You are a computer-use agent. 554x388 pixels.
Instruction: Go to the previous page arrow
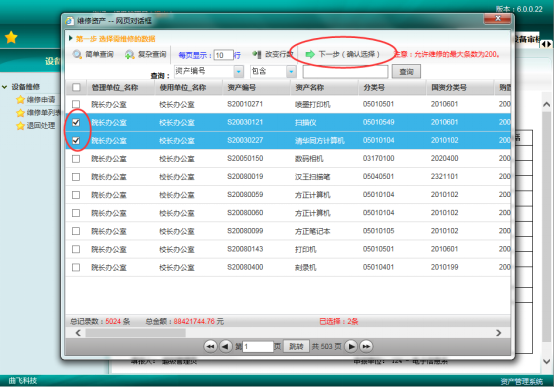(x=225, y=347)
